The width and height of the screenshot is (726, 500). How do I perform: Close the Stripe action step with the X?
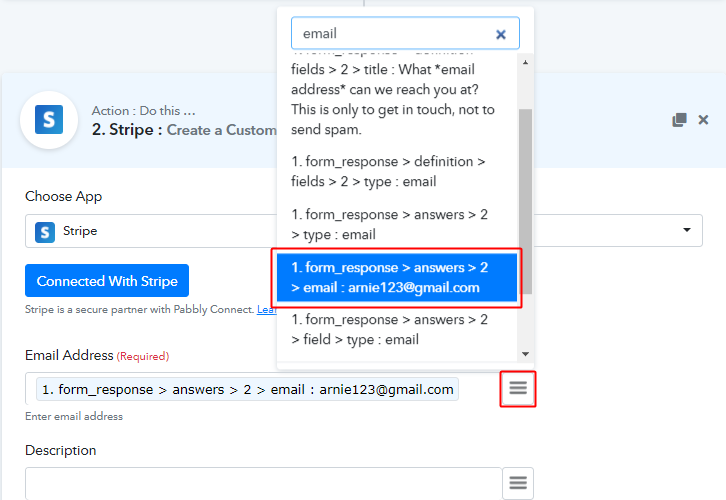coord(703,120)
